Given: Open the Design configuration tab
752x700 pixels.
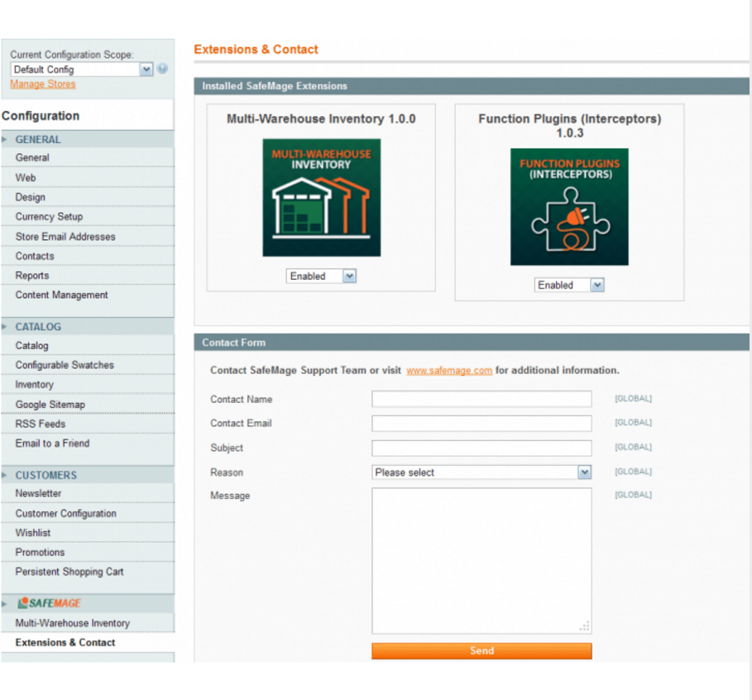Looking at the screenshot, I should tap(88, 197).
